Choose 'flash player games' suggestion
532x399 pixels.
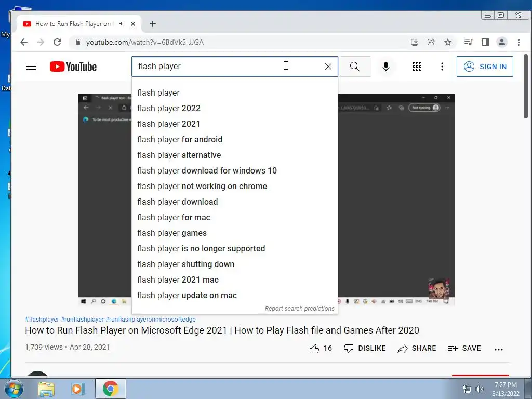pyautogui.click(x=235, y=233)
